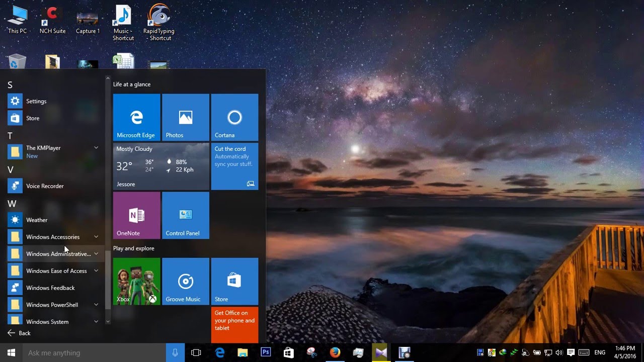Activate the Cortana microphone button

(x=175, y=352)
